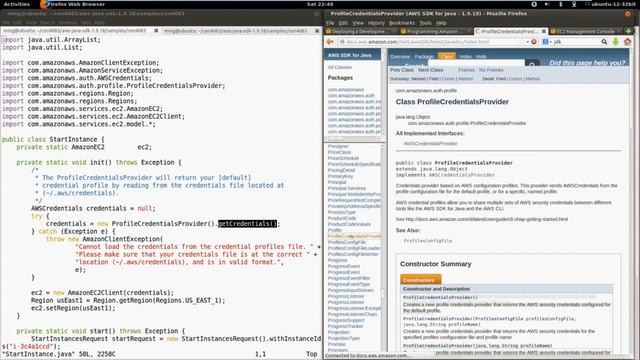Open ProfilesConfigFile under See Also

[427, 241]
